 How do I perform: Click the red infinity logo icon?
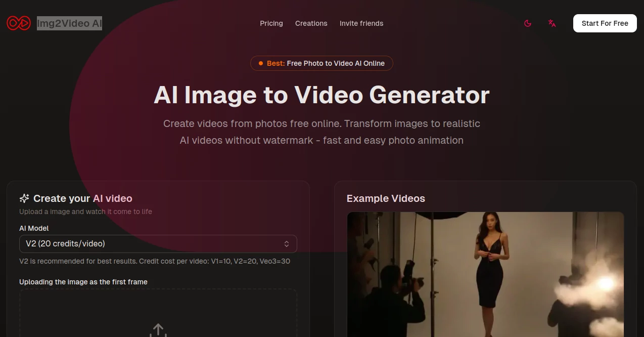19,23
